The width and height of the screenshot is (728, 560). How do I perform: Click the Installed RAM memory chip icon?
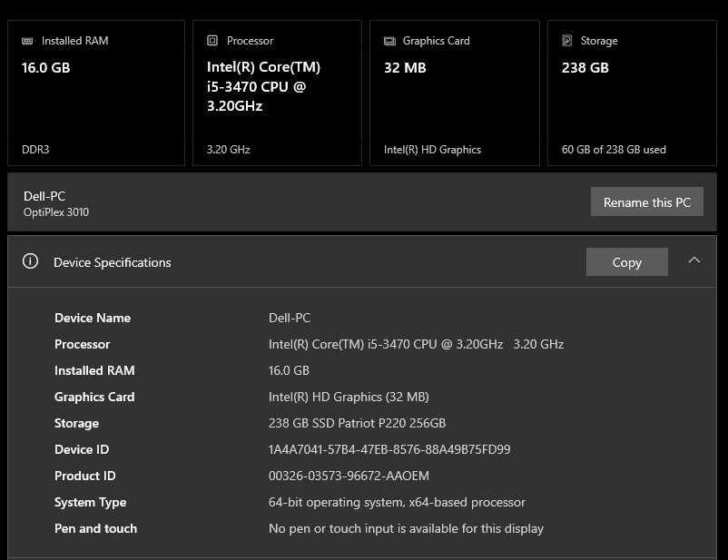coord(27,41)
